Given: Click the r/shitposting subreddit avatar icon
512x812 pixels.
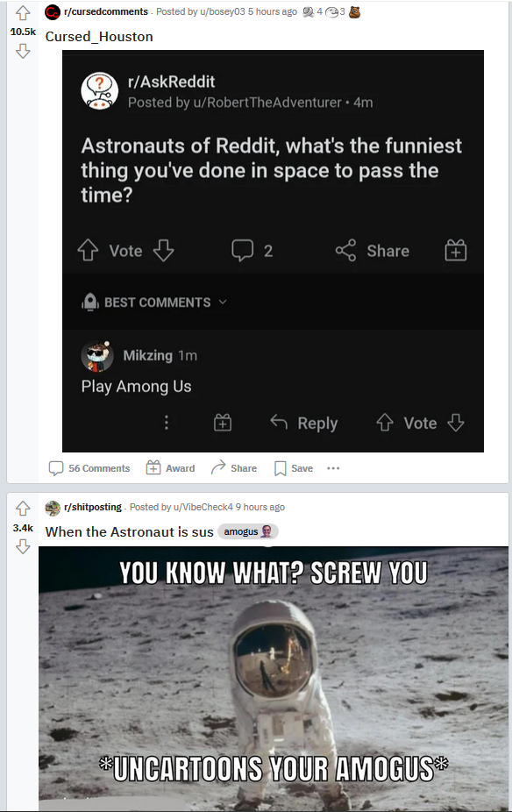Looking at the screenshot, I should [53, 508].
